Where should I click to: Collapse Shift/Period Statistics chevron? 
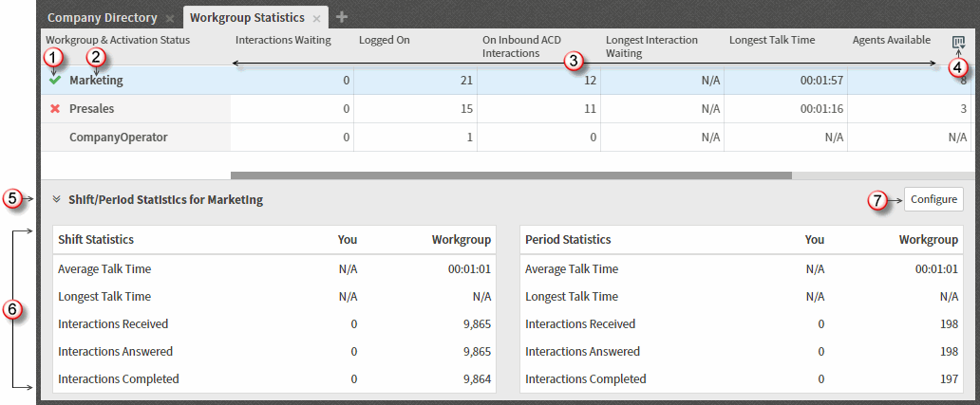(57, 200)
